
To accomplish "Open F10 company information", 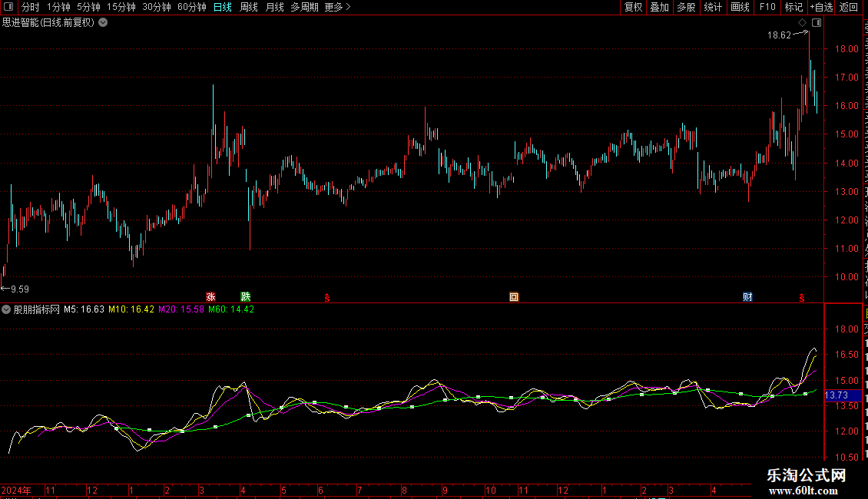I will (x=767, y=7).
